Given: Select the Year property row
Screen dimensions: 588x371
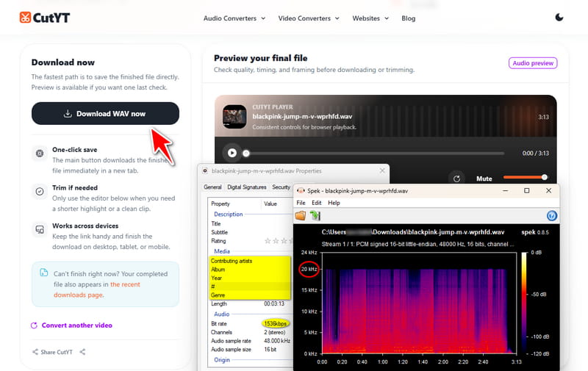Looking at the screenshot, I should click(250, 278).
